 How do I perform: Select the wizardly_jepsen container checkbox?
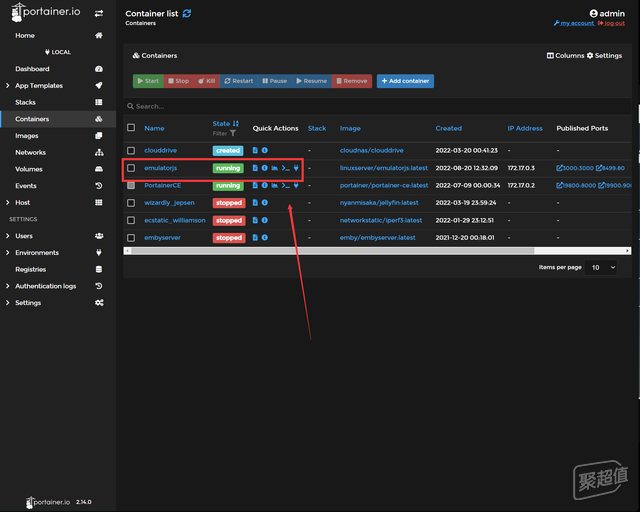(131, 203)
